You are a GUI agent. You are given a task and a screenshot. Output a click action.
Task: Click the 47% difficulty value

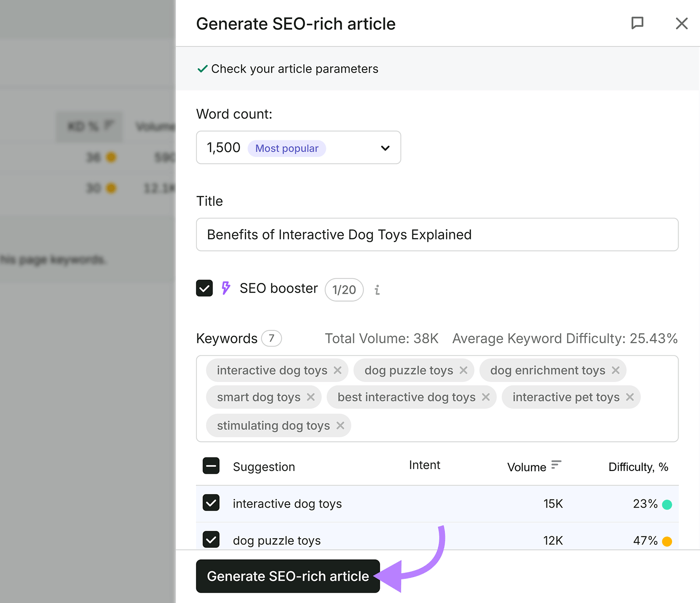tap(645, 541)
